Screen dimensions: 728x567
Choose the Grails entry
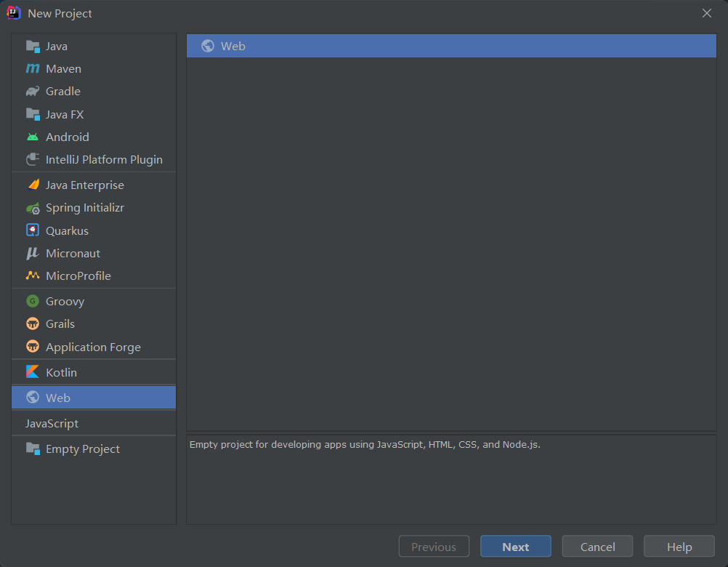(x=94, y=323)
